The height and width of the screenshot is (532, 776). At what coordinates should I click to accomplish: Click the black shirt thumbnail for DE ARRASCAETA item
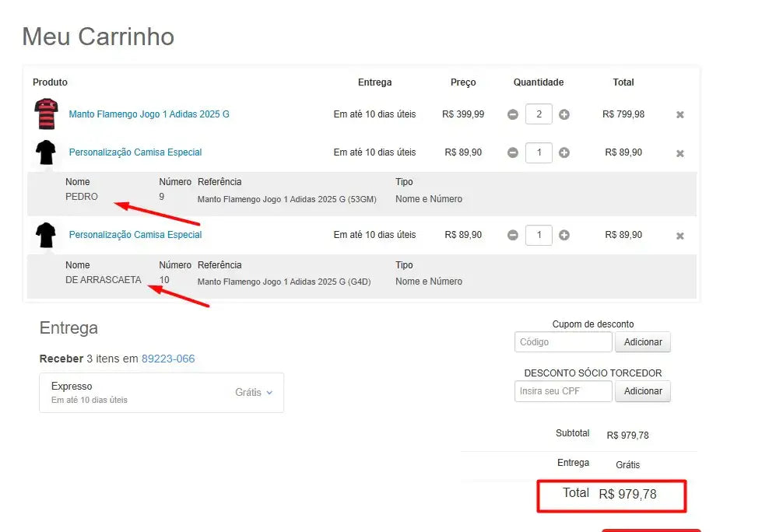click(x=46, y=235)
